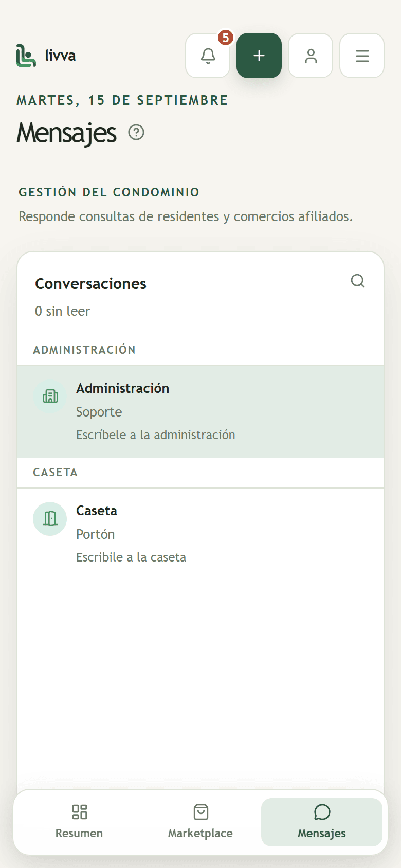The width and height of the screenshot is (401, 868).
Task: Click 'Escribile a la caseta' text
Action: [131, 557]
